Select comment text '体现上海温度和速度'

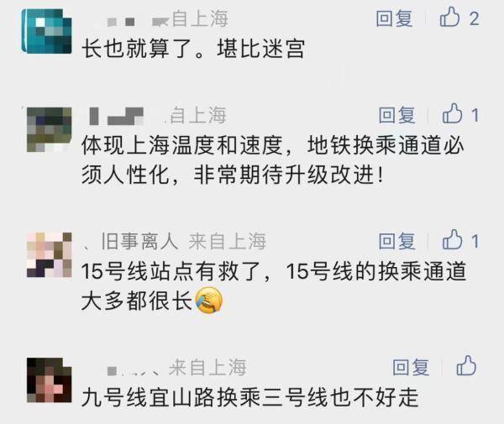pos(182,145)
